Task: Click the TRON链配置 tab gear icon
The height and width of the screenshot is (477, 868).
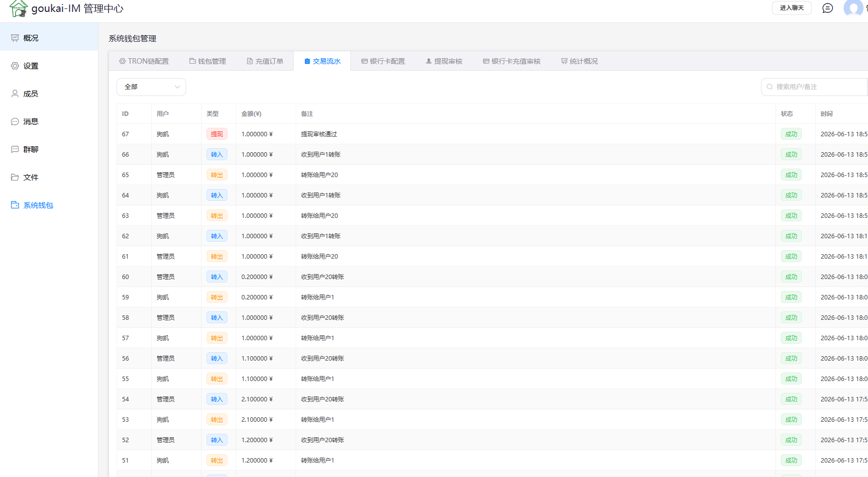Action: (x=122, y=61)
